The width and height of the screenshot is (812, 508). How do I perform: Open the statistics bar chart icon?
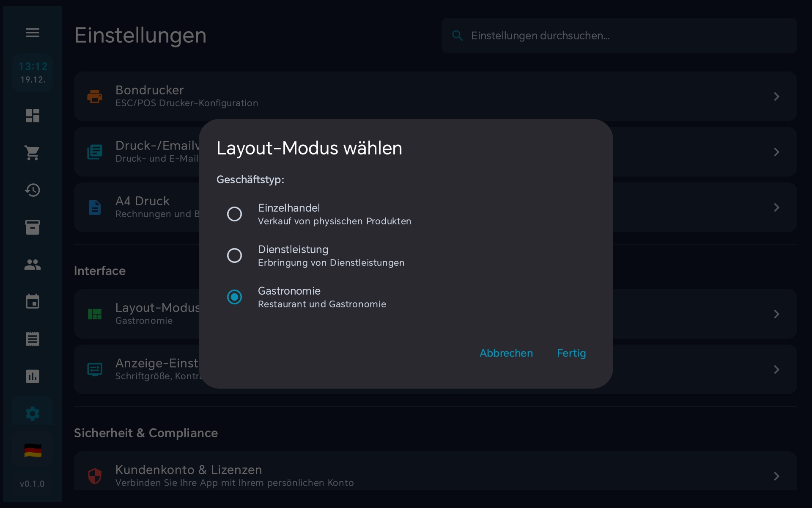coord(32,376)
